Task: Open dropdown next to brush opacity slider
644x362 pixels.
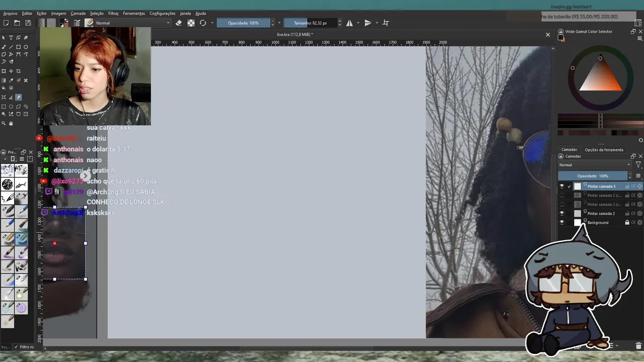Action: [x=279, y=23]
